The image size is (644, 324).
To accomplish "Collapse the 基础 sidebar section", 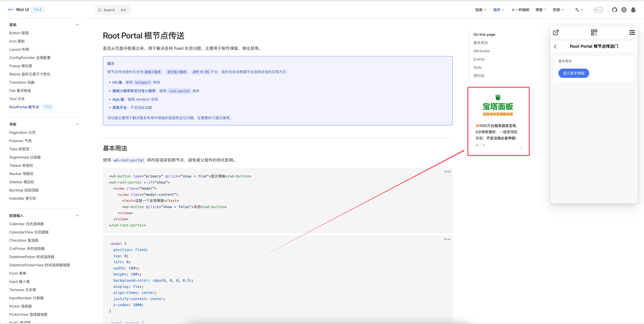I will 77,25.
